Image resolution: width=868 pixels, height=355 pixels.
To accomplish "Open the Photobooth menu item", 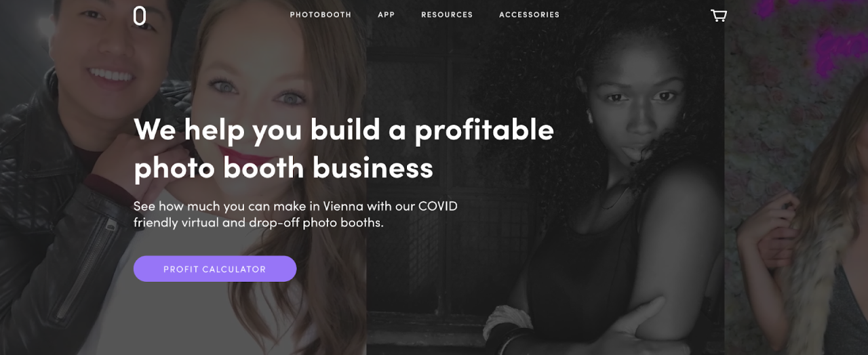I will click(x=321, y=15).
